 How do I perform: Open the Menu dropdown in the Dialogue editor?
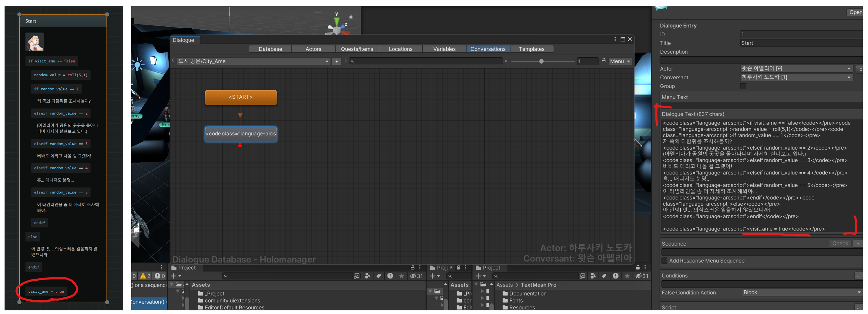point(620,61)
